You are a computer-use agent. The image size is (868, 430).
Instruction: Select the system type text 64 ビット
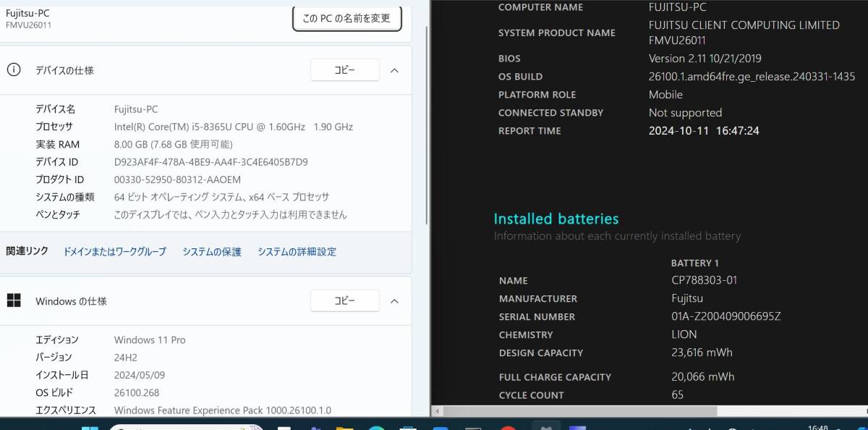point(221,197)
